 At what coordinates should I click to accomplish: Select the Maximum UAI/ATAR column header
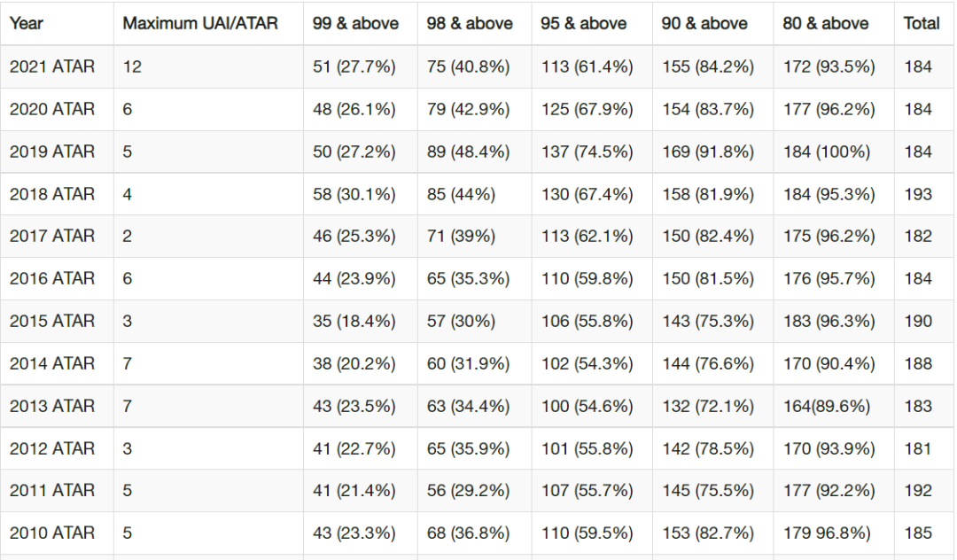[200, 23]
